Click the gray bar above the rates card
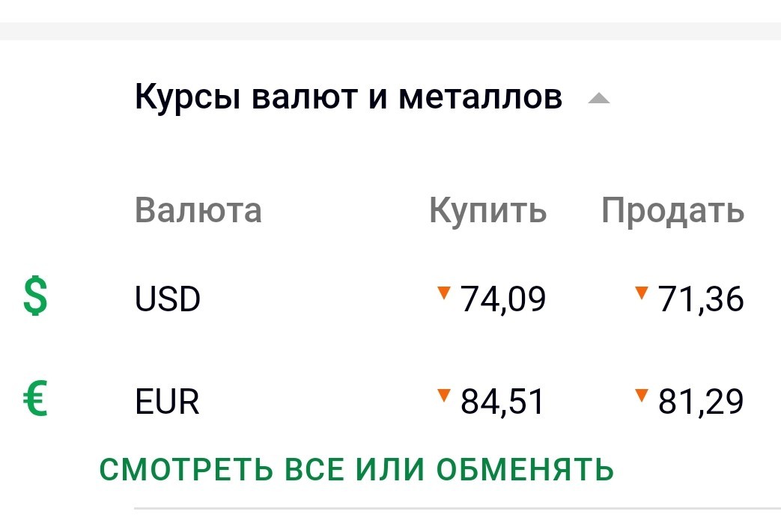This screenshot has width=781, height=532. (x=390, y=31)
